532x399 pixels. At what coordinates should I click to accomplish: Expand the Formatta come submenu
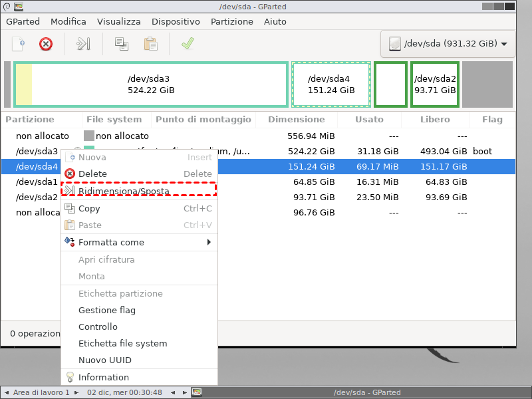(x=139, y=242)
